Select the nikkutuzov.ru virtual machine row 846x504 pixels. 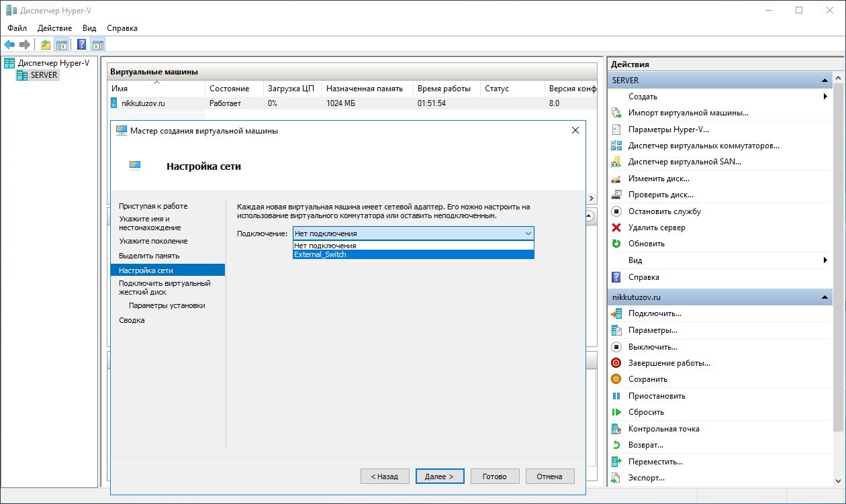[x=142, y=104]
